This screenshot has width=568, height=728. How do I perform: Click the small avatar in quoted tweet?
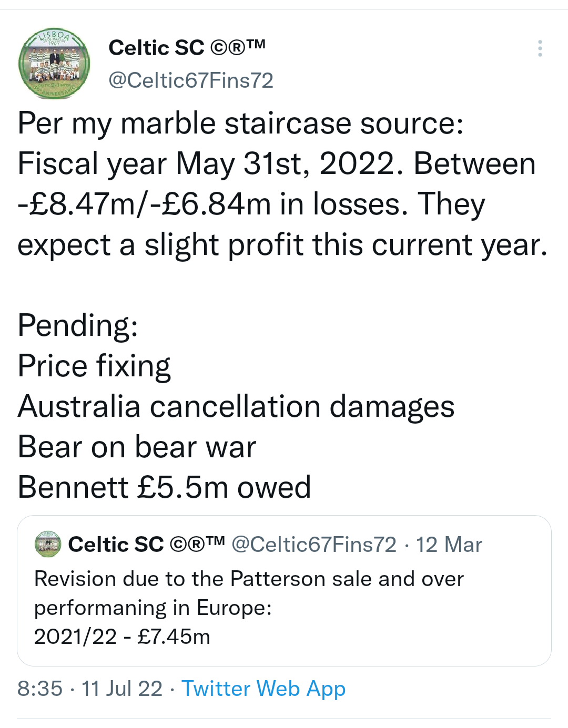[48, 544]
